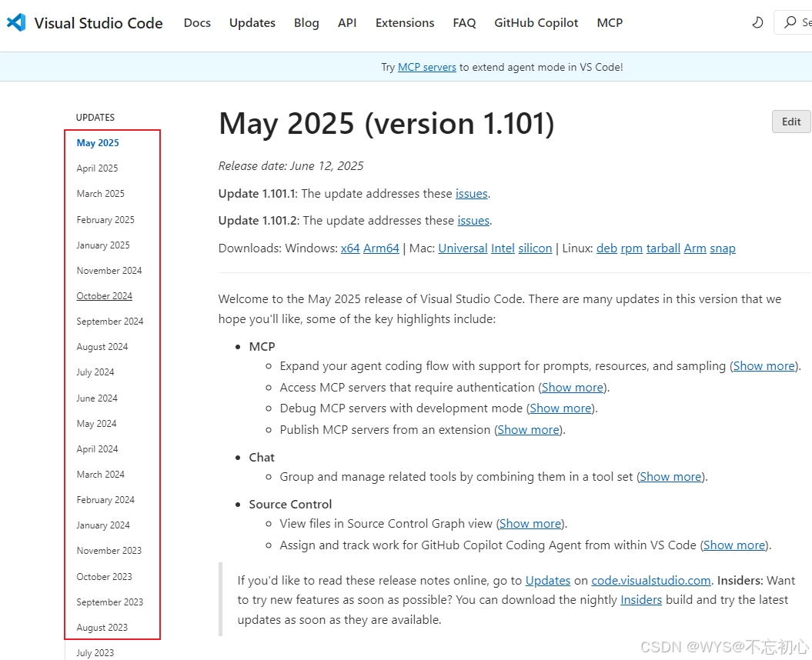Select April 2024 release notes
Viewport: 812px width, 660px height.
tap(97, 449)
